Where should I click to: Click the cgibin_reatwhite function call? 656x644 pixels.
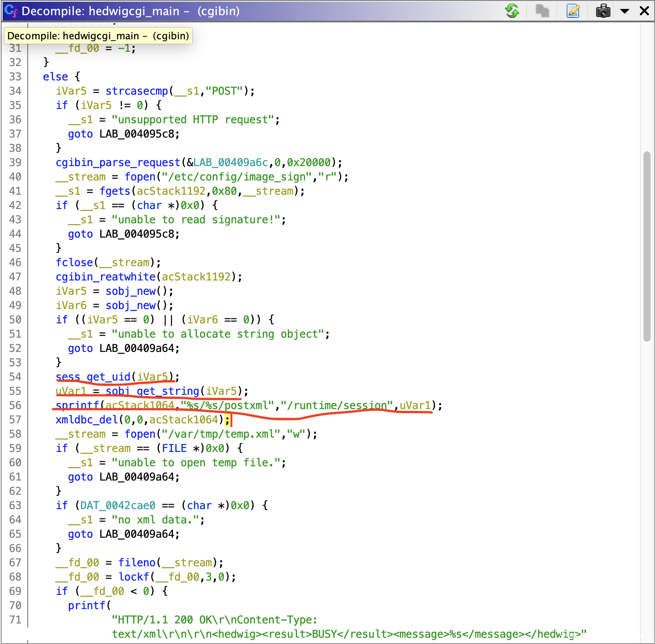[x=105, y=277]
